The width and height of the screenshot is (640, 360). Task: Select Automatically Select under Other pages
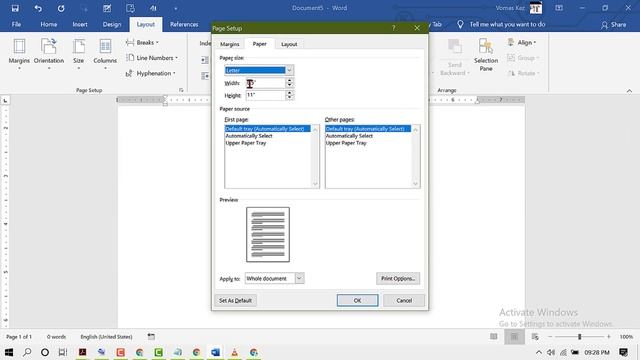point(349,136)
